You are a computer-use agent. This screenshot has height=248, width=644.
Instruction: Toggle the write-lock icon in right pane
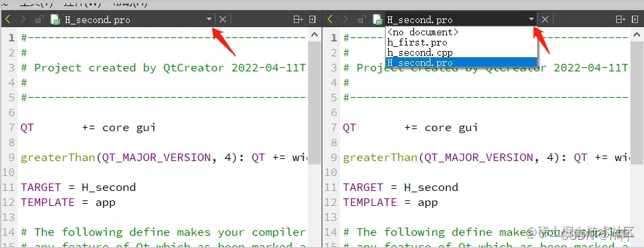[361, 19]
